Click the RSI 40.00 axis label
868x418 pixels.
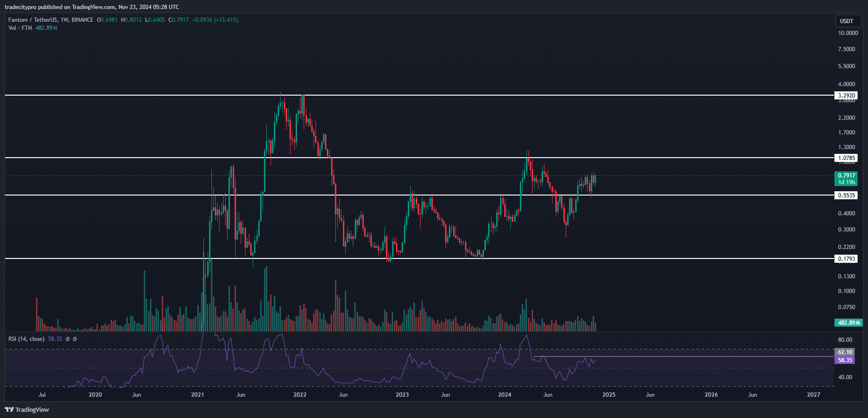(845, 377)
